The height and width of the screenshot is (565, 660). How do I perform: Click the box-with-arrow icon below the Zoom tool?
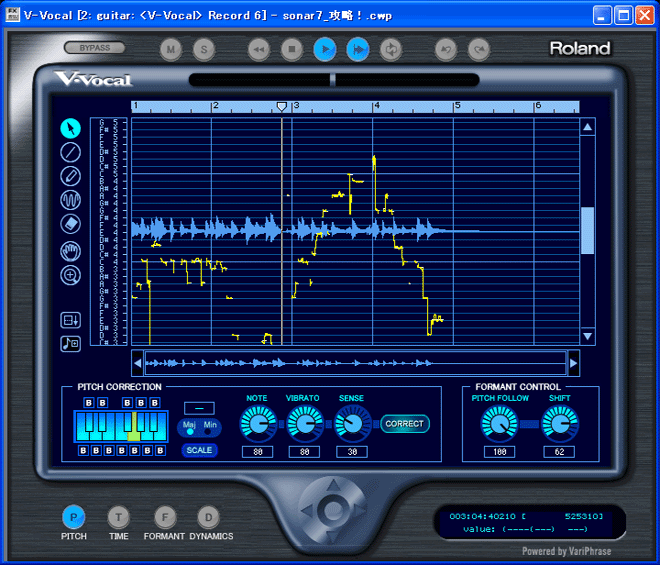pyautogui.click(x=70, y=320)
